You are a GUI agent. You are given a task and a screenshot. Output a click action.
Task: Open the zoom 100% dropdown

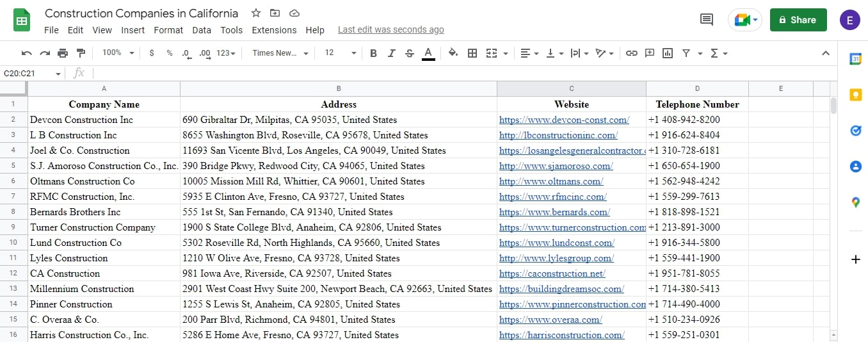118,53
